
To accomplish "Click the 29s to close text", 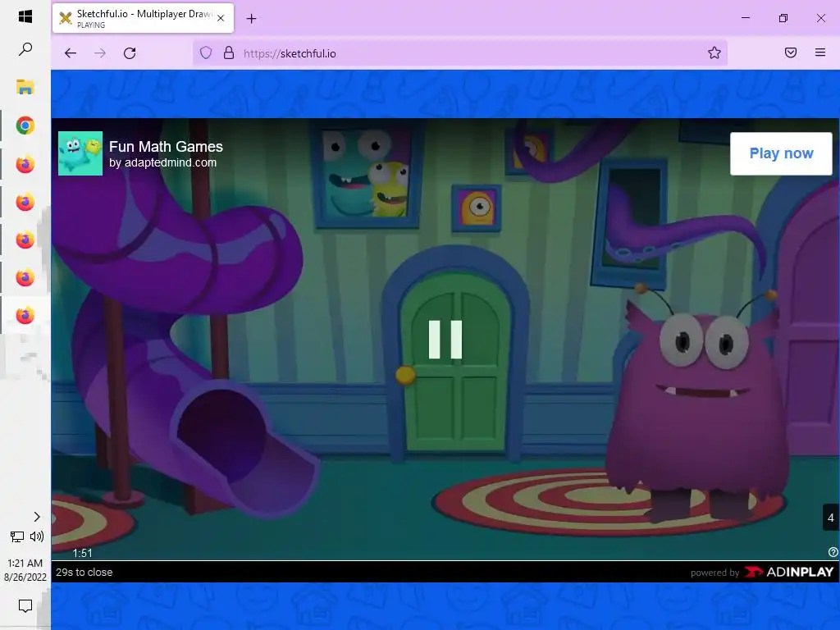I will 84,572.
